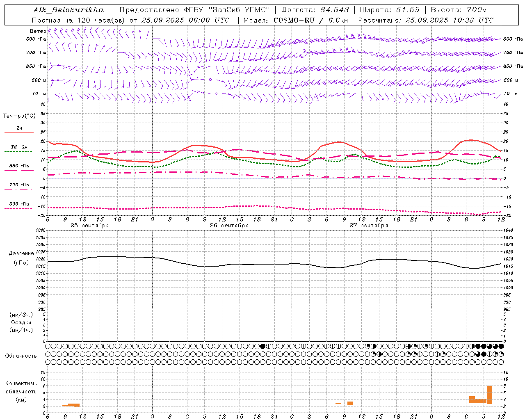Click the Долгота: 84.543 value
525x420 pixels.
(x=315, y=10)
